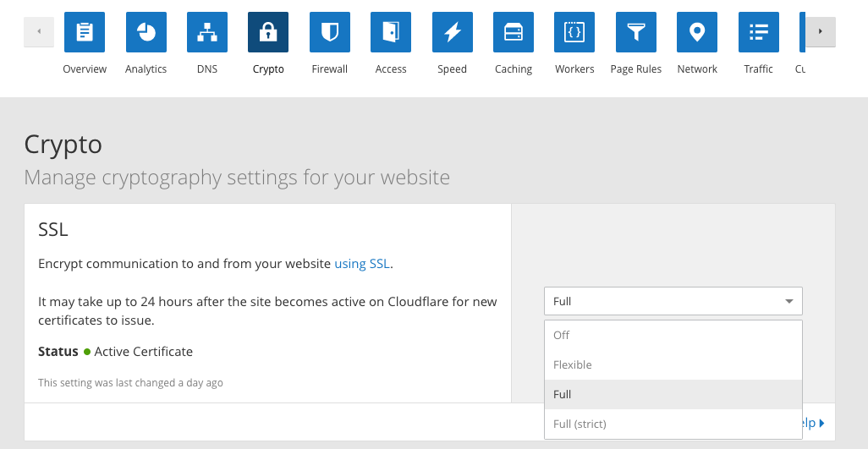Open the Overview dashboard icon
Viewport: 868px width, 449px height.
(x=85, y=32)
